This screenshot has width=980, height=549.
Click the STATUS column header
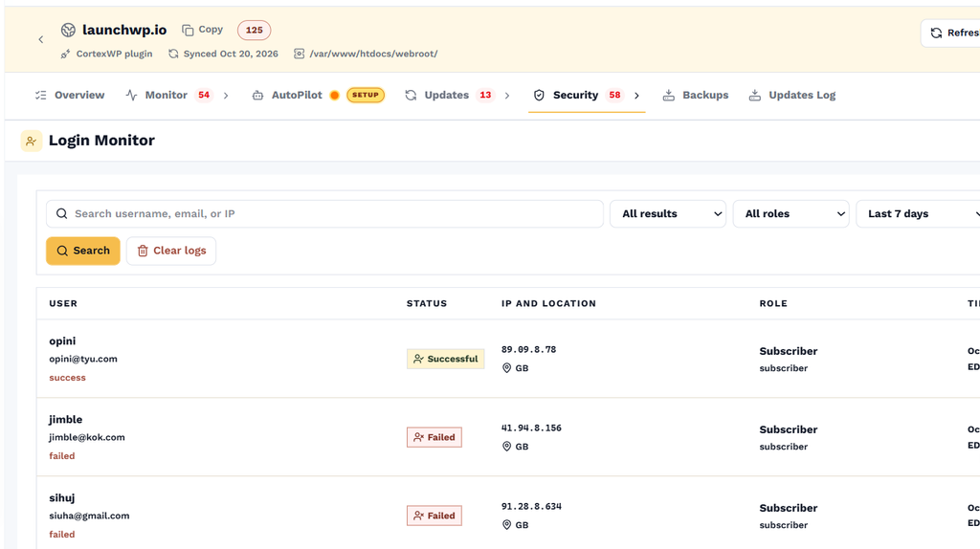click(427, 303)
